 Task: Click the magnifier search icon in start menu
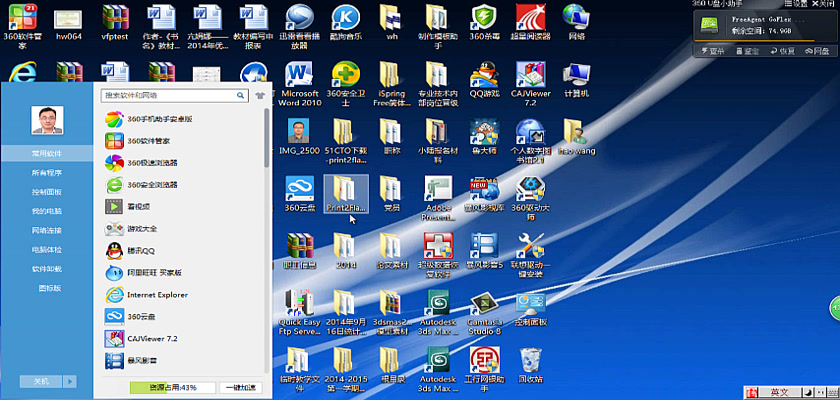241,96
